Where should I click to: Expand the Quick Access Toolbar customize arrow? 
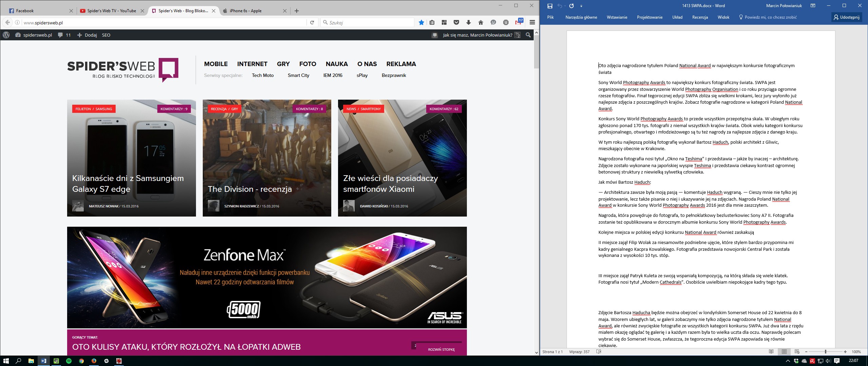tap(581, 6)
